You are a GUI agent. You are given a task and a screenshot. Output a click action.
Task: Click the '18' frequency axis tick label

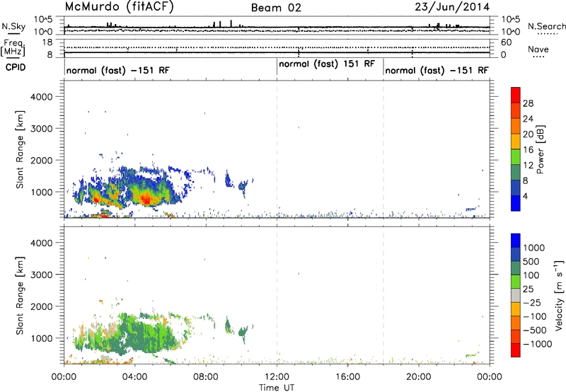click(x=47, y=42)
